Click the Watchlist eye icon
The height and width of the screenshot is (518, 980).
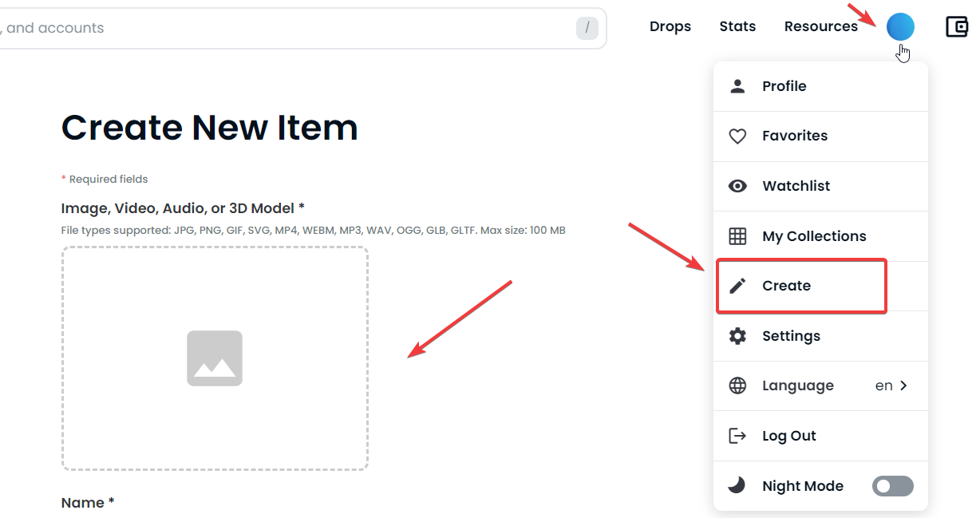coord(738,186)
